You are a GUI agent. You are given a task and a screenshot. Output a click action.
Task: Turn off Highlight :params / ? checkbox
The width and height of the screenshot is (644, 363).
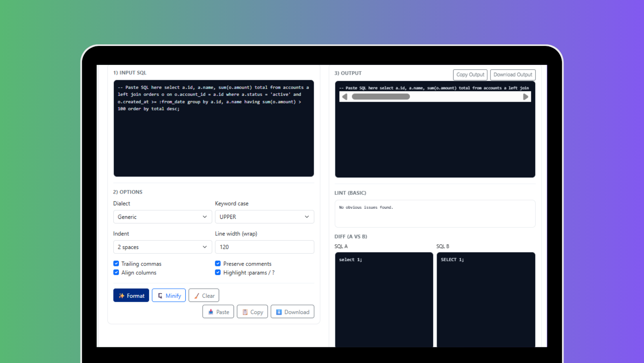(x=218, y=272)
